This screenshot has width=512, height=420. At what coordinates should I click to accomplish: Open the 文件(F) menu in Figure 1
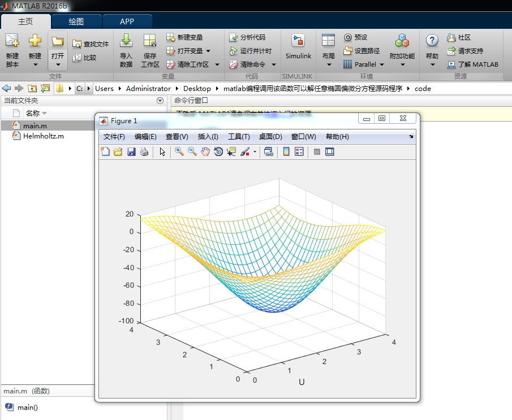pyautogui.click(x=114, y=137)
